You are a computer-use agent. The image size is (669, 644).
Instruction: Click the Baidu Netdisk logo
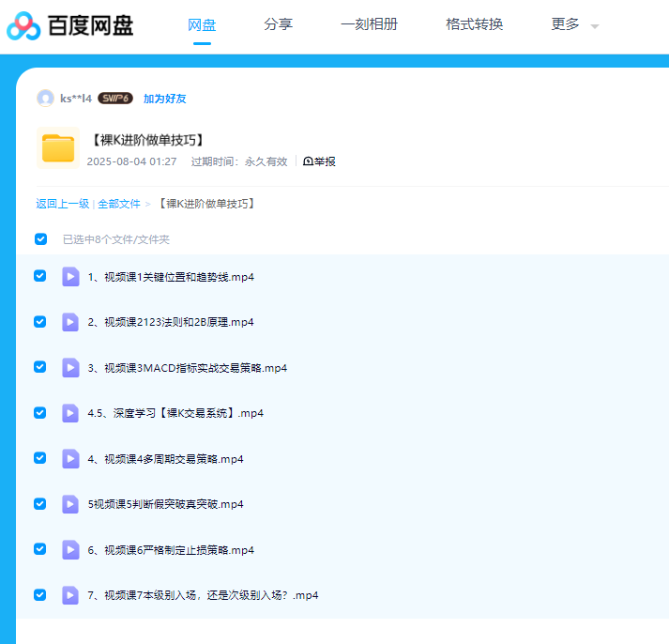point(70,25)
